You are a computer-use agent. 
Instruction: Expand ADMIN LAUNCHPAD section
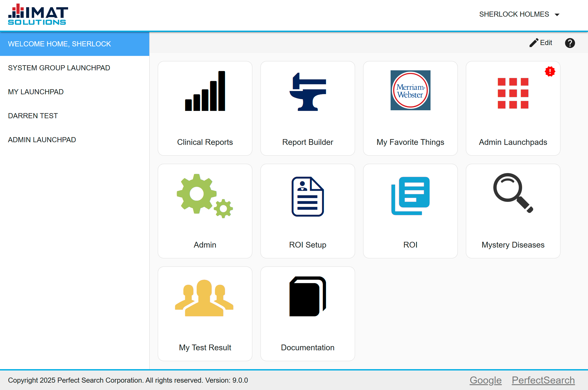[x=42, y=140]
